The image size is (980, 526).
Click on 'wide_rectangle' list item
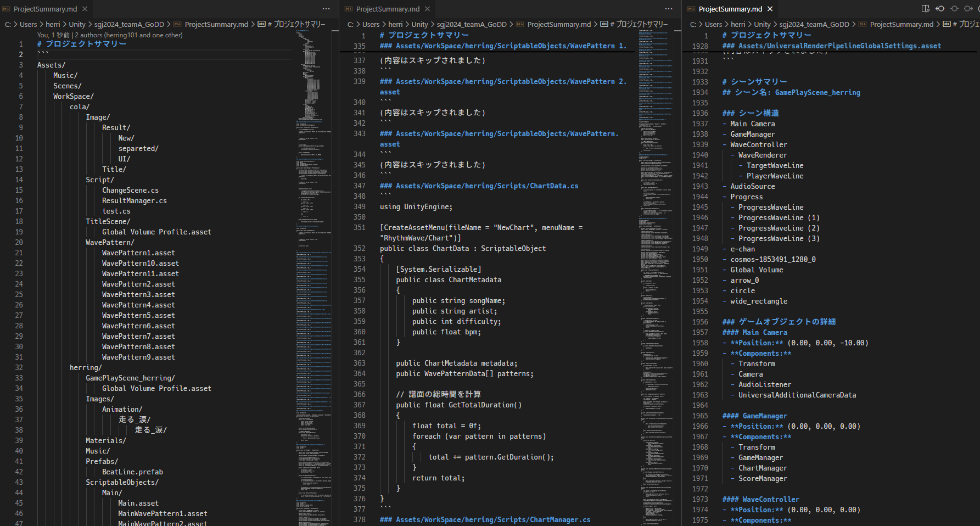click(759, 301)
